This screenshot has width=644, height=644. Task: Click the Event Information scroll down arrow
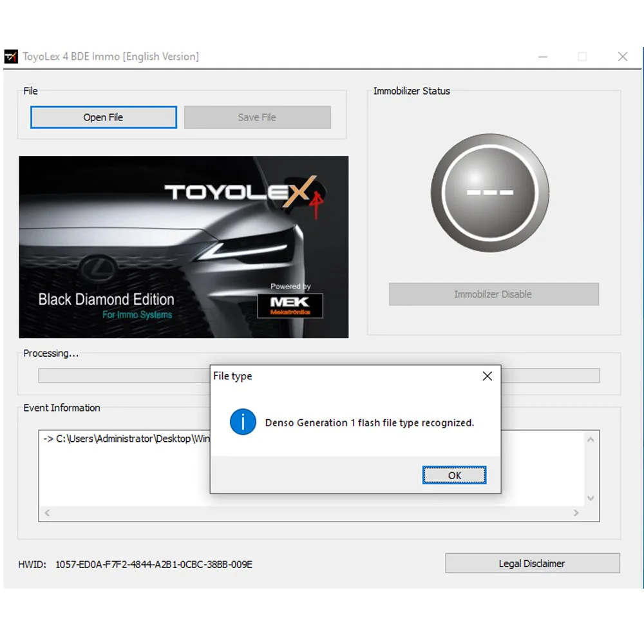tap(591, 498)
